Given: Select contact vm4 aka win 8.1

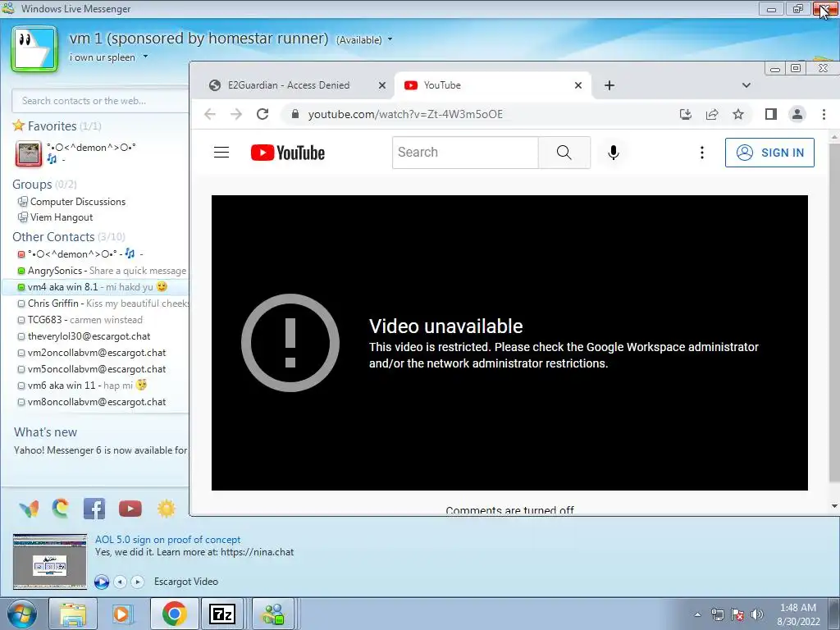Looking at the screenshot, I should [95, 287].
